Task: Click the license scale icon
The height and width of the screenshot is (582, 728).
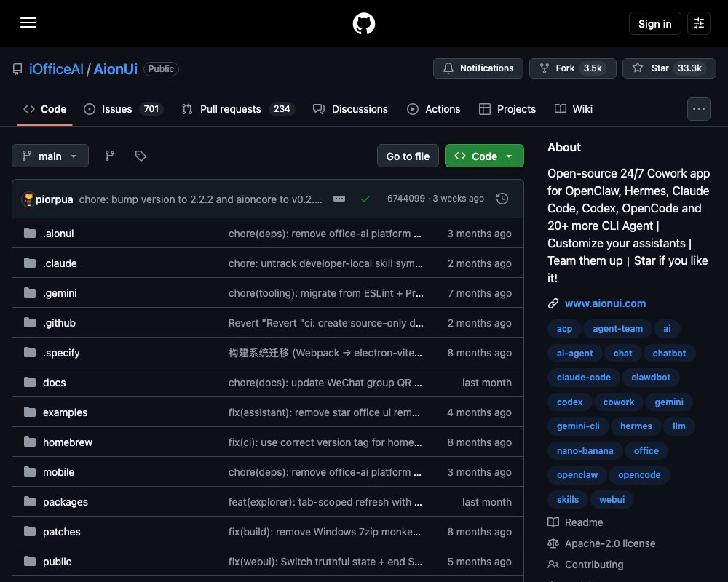Action: pos(553,543)
